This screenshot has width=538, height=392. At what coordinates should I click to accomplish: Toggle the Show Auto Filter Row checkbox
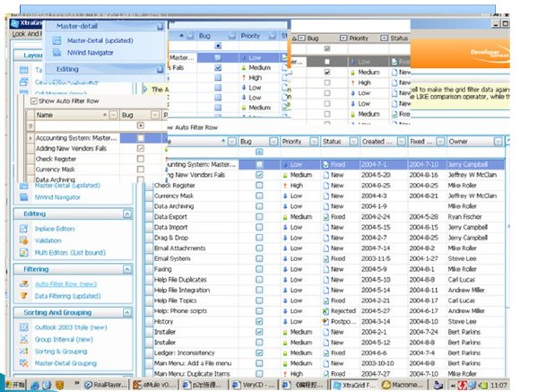[x=34, y=101]
